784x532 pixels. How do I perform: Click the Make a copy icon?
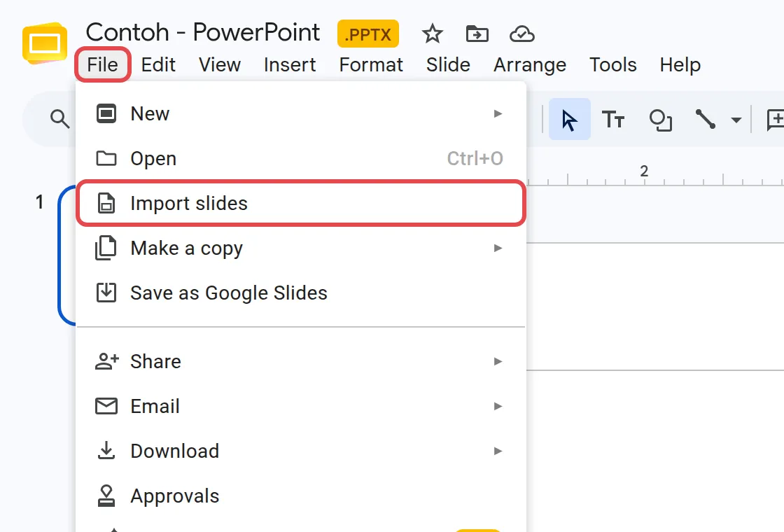click(106, 248)
